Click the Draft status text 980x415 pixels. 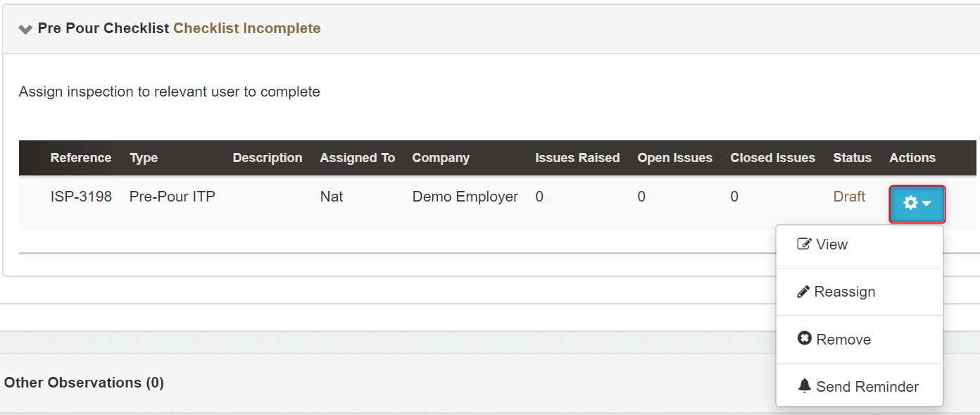tap(849, 197)
